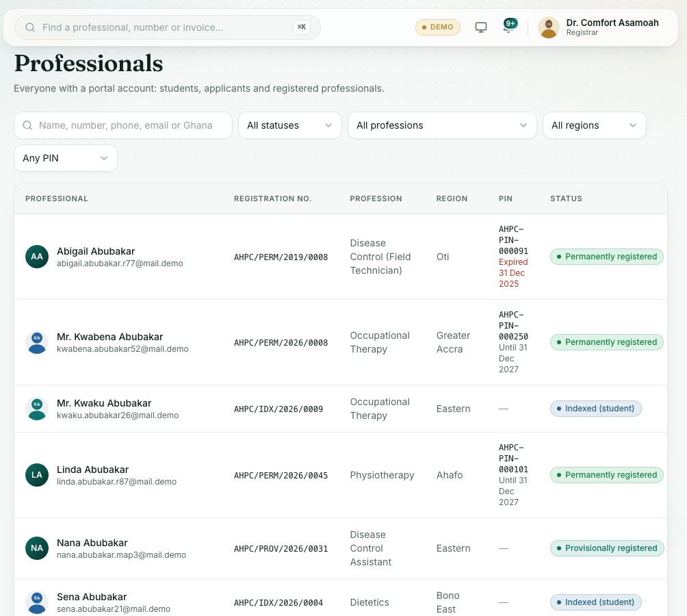The width and height of the screenshot is (687, 616).
Task: Click the ⌘K shortcut badge
Action: [302, 27]
